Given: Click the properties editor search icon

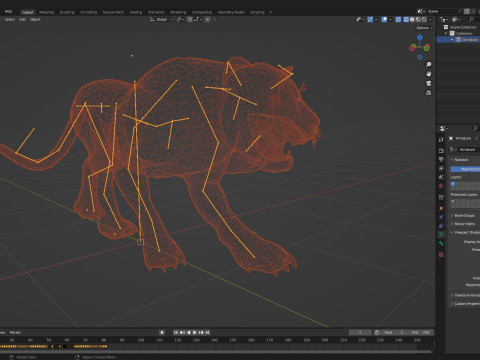Looking at the screenshot, I should tap(475, 128).
